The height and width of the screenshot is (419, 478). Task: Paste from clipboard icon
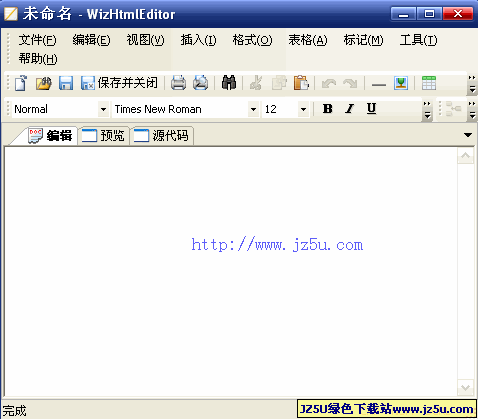click(x=301, y=83)
